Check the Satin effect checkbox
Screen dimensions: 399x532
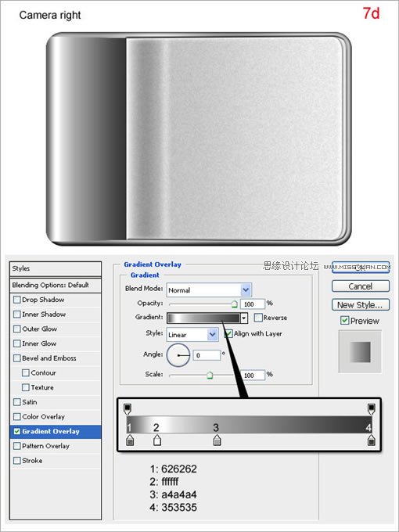click(17, 402)
